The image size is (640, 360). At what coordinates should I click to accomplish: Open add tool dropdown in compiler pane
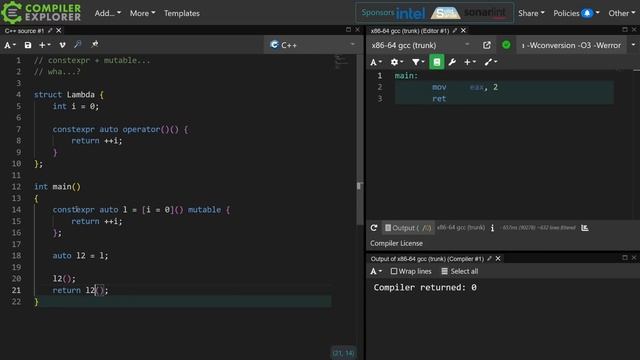(x=491, y=62)
